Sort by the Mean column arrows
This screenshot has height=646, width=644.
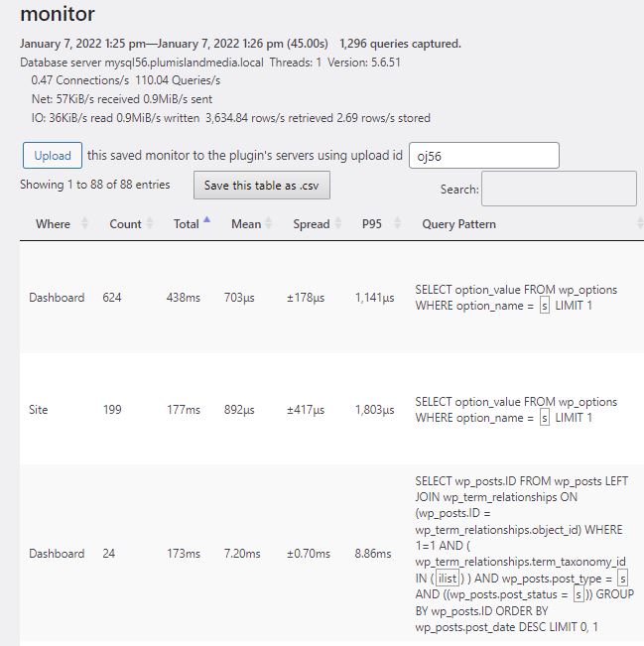269,223
